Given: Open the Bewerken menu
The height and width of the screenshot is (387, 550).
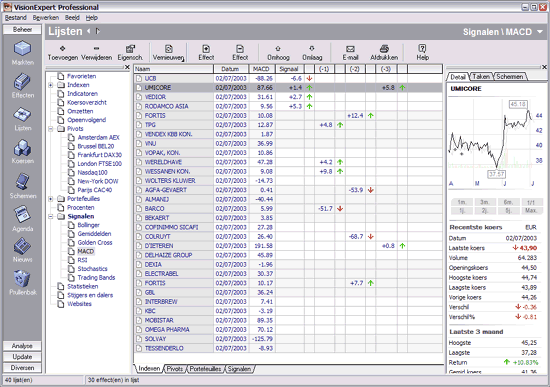Looking at the screenshot, I should [x=46, y=18].
